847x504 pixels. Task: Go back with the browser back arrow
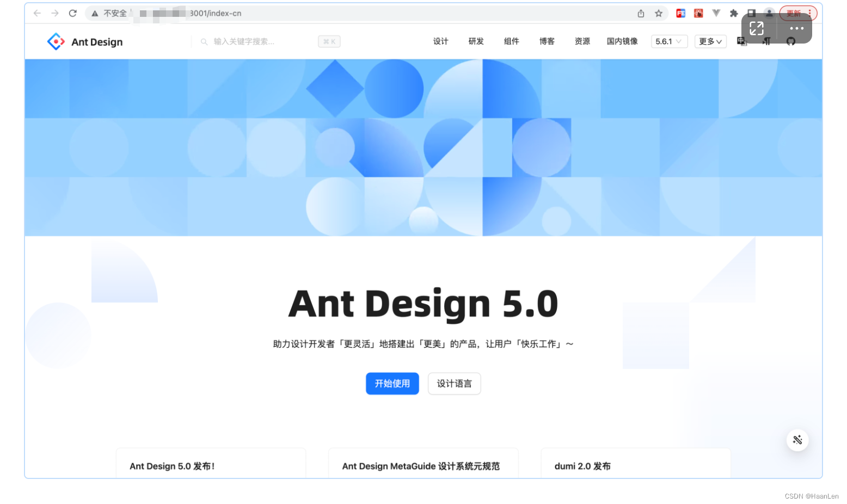[x=37, y=13]
